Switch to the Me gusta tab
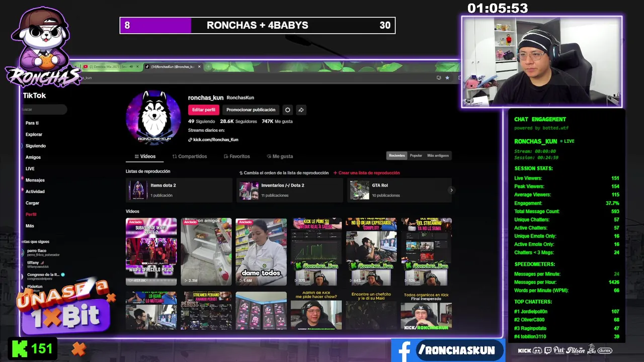 (280, 156)
